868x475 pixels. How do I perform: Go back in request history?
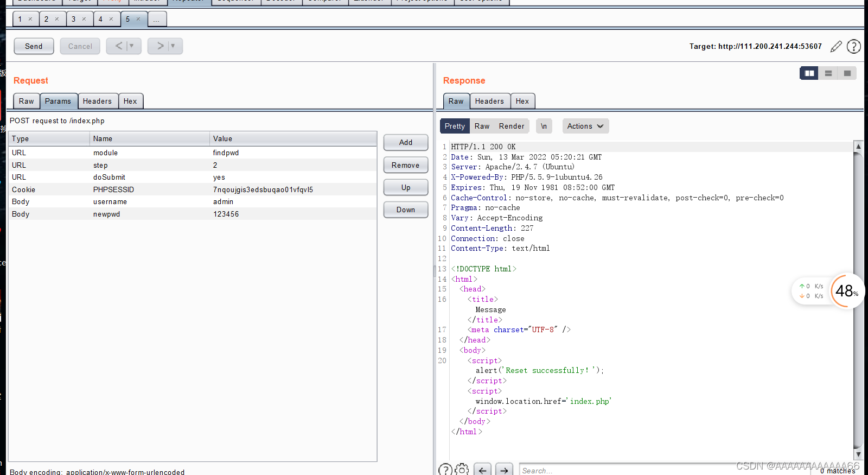[x=118, y=46]
